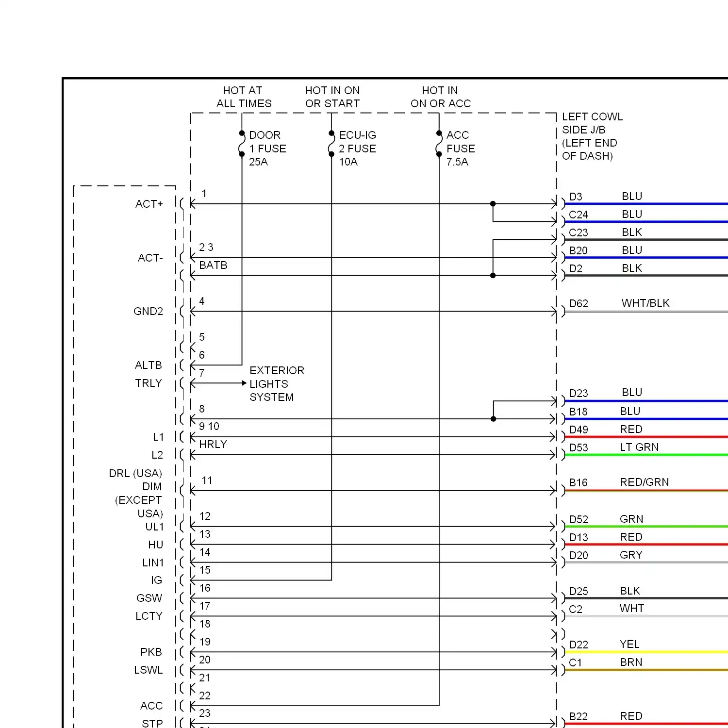728x728 pixels.
Task: Click the "HOT IN ON OR ACC" header label
Action: (441, 97)
